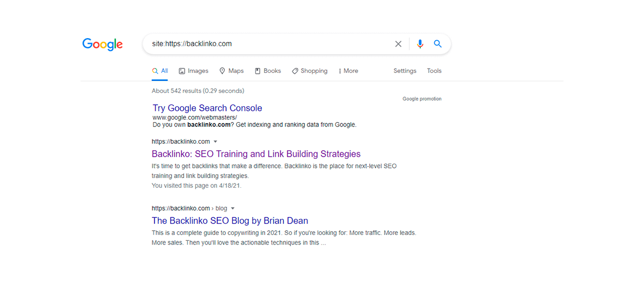644x287 pixels.
Task: Click the blue magnifying glass search icon
Action: pyautogui.click(x=438, y=44)
